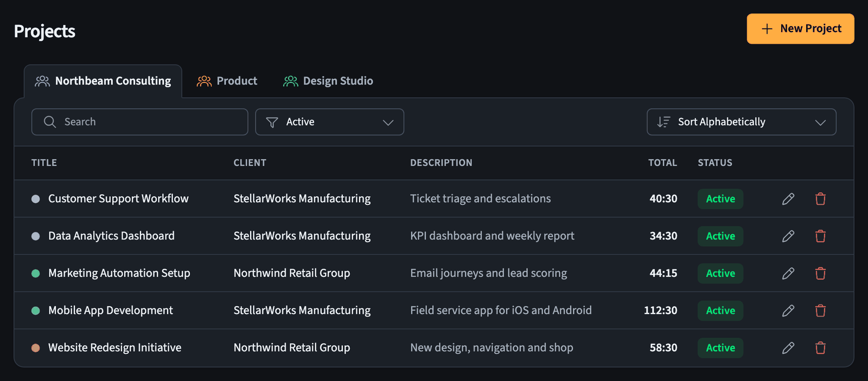
Task: Switch to the Design Studio tab
Action: click(328, 81)
